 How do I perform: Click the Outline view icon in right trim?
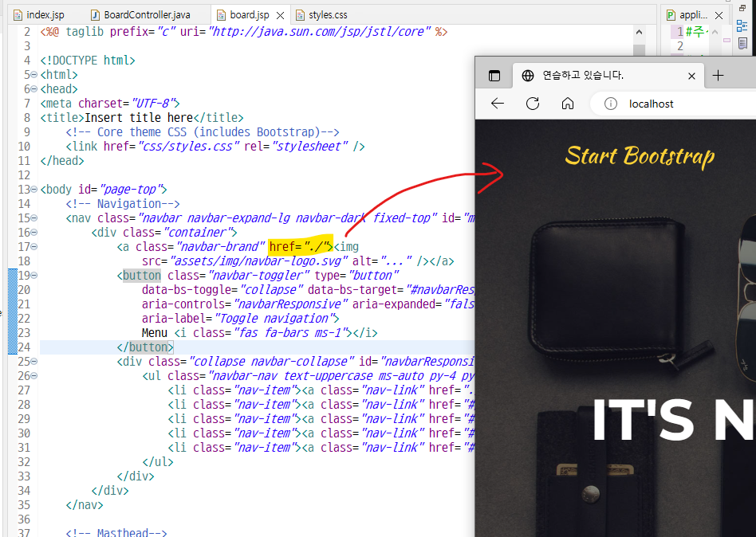[x=742, y=25]
